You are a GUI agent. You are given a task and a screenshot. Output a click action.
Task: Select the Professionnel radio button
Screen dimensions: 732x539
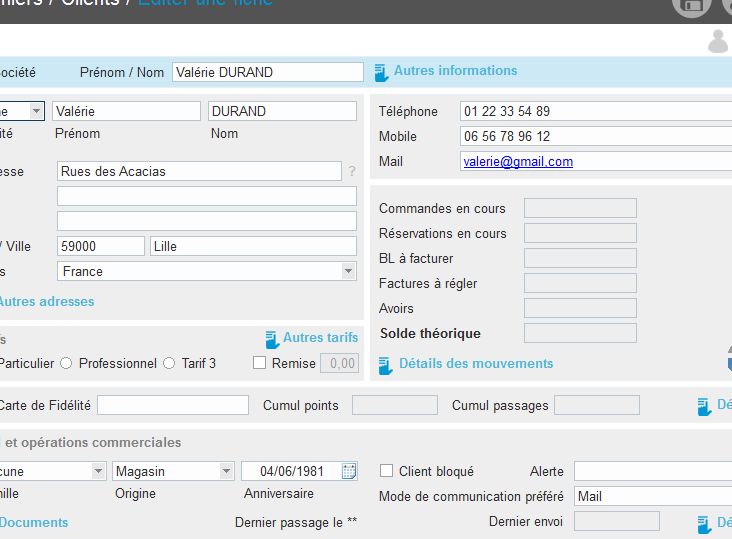click(x=66, y=364)
